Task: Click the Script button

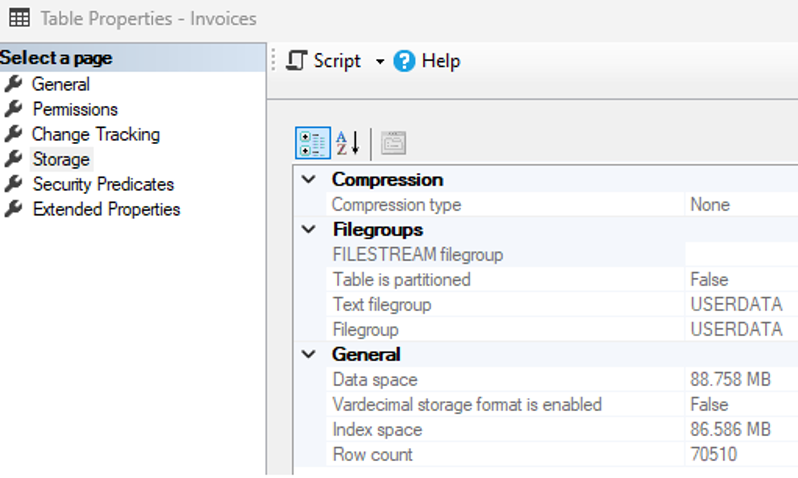Action: point(324,61)
